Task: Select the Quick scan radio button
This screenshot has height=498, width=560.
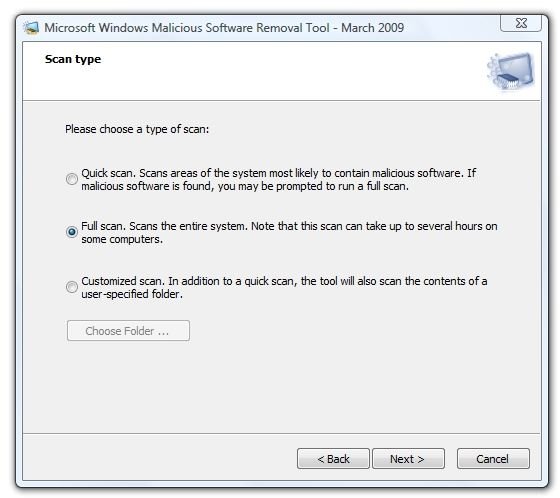Action: (72, 179)
